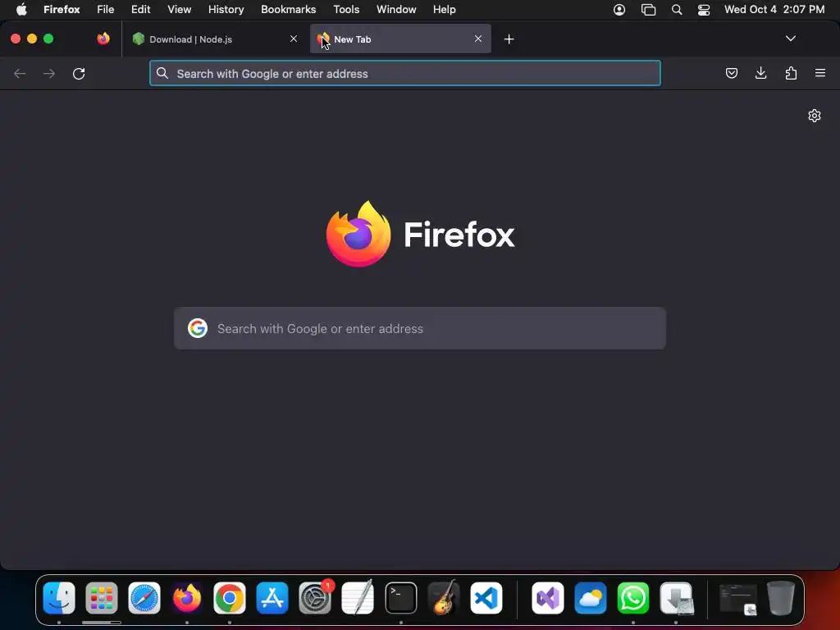Open TextEdit from the Dock
The height and width of the screenshot is (630, 840).
tap(358, 598)
